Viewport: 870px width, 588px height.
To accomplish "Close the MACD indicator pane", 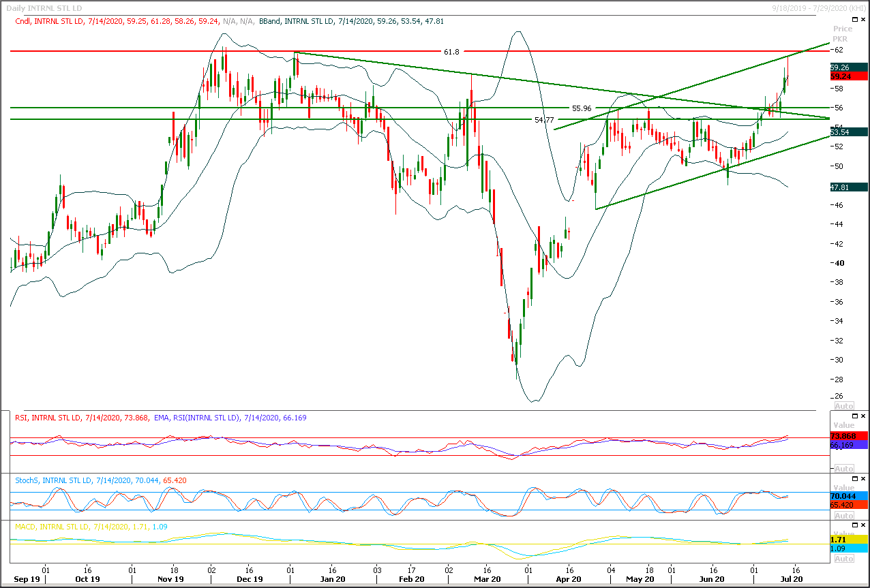I will tap(863, 526).
